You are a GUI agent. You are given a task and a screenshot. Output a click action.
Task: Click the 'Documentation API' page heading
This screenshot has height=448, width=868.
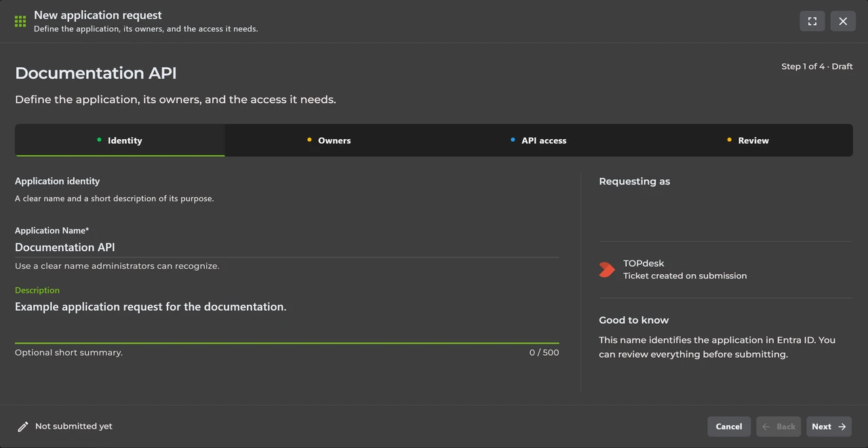point(96,73)
